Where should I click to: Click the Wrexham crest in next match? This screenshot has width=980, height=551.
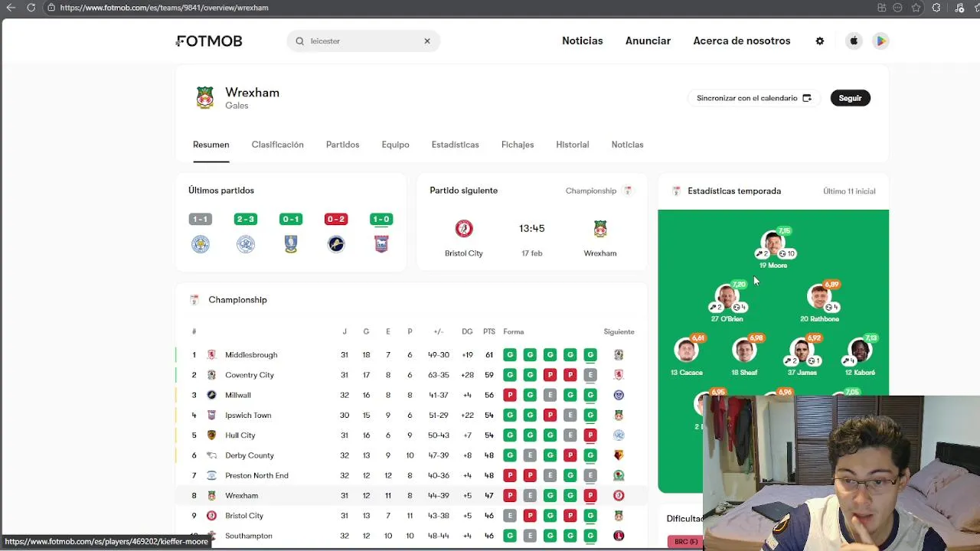coord(600,229)
